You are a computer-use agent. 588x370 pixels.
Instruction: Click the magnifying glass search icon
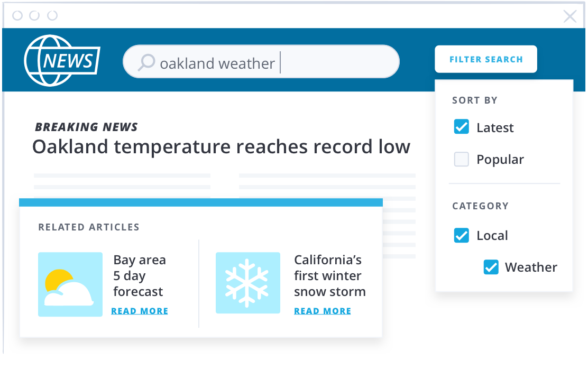point(146,62)
